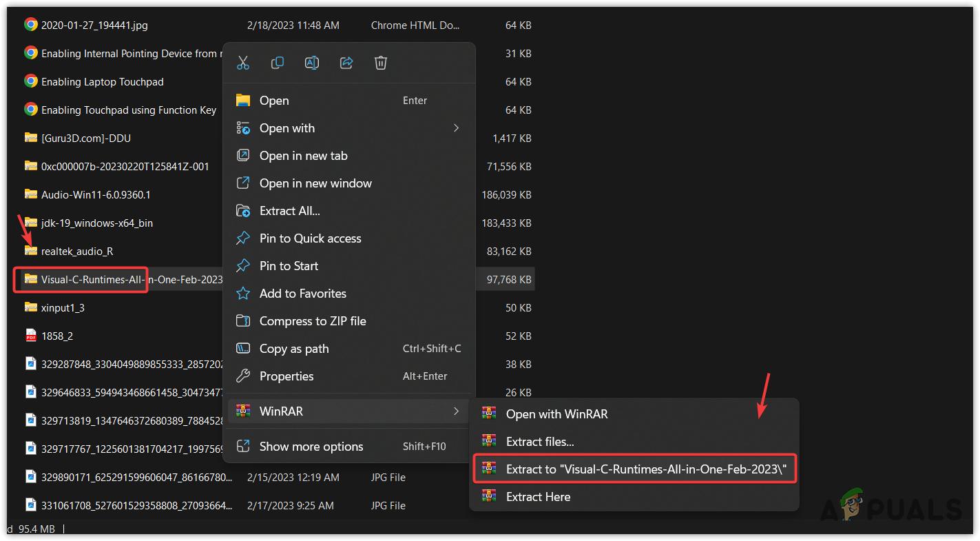Click the Copy icon above the Open option

(x=278, y=62)
